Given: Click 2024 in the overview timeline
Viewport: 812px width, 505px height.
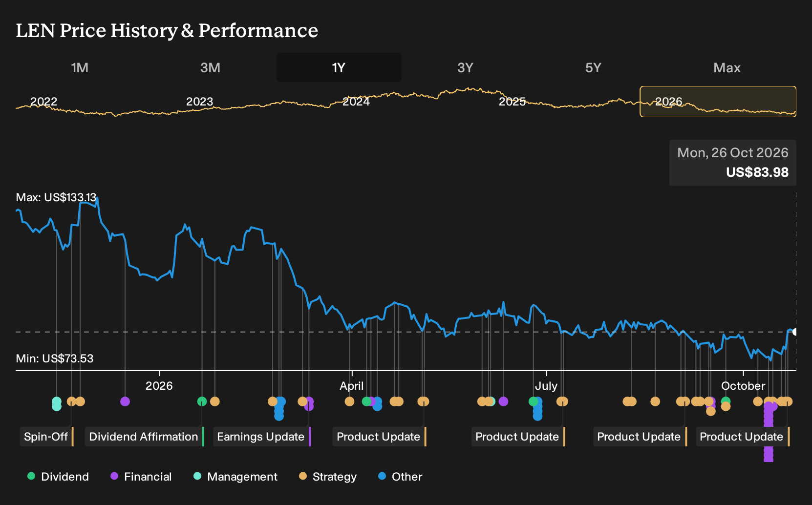Looking at the screenshot, I should tap(356, 102).
